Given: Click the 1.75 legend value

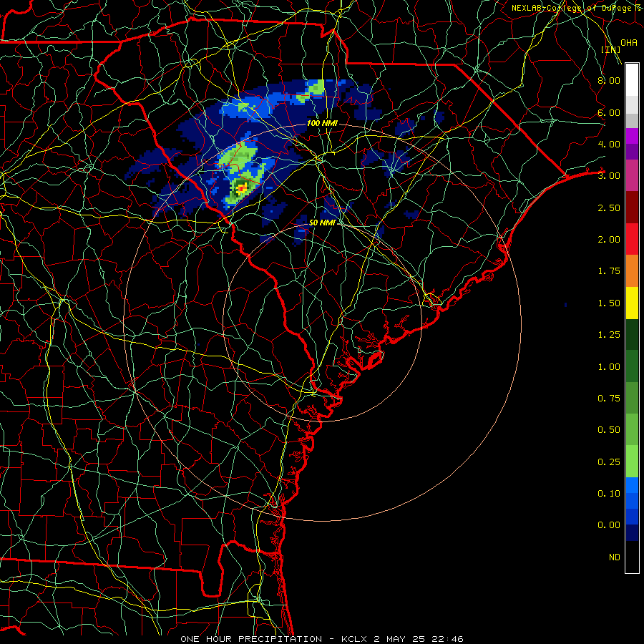Looking at the screenshot, I should tap(609, 271).
